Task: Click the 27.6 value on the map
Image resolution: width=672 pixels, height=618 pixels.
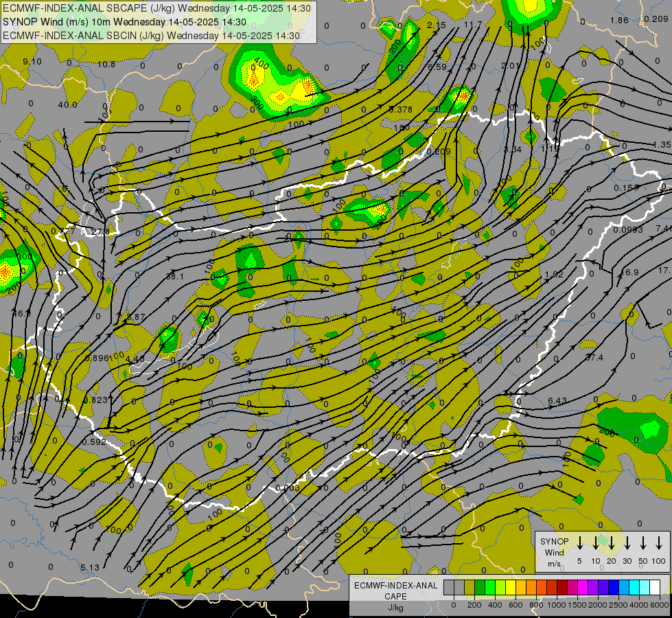Action: click(100, 232)
